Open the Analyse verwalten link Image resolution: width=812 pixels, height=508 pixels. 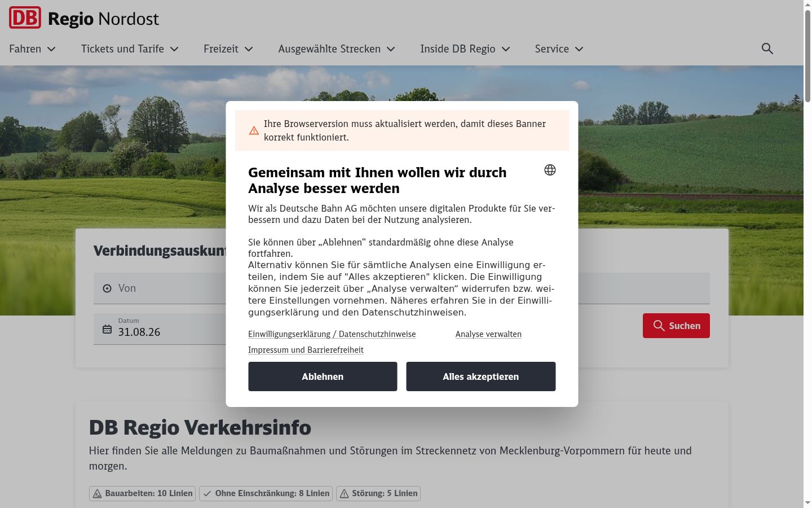coord(488,334)
